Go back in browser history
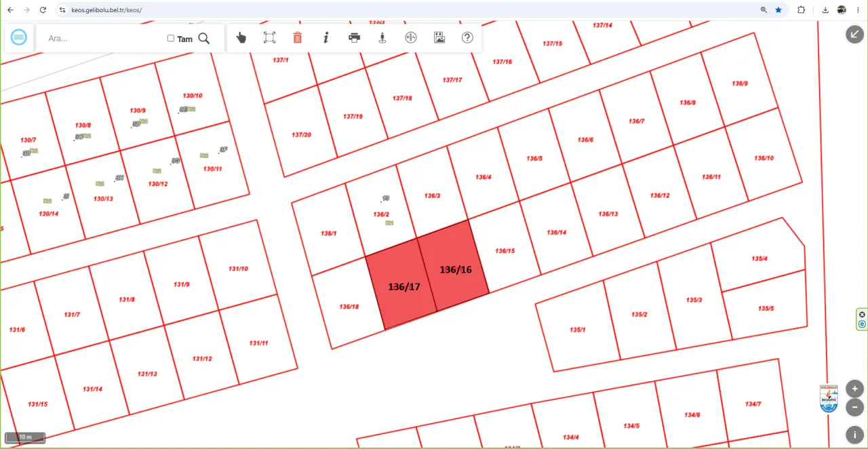 10,10
